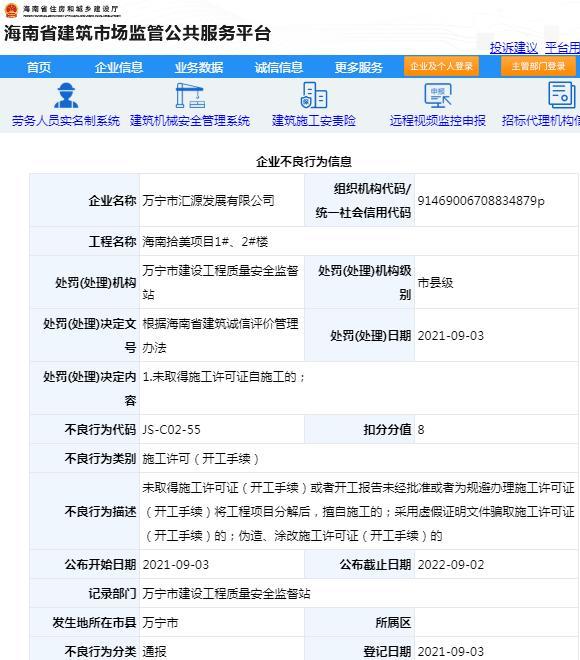Viewport: 580px width, 660px height.
Task: Open the 诚信信息 menu
Action: coord(279,67)
